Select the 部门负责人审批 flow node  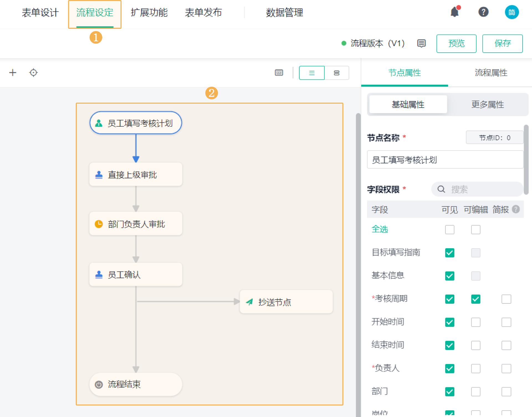coord(136,224)
